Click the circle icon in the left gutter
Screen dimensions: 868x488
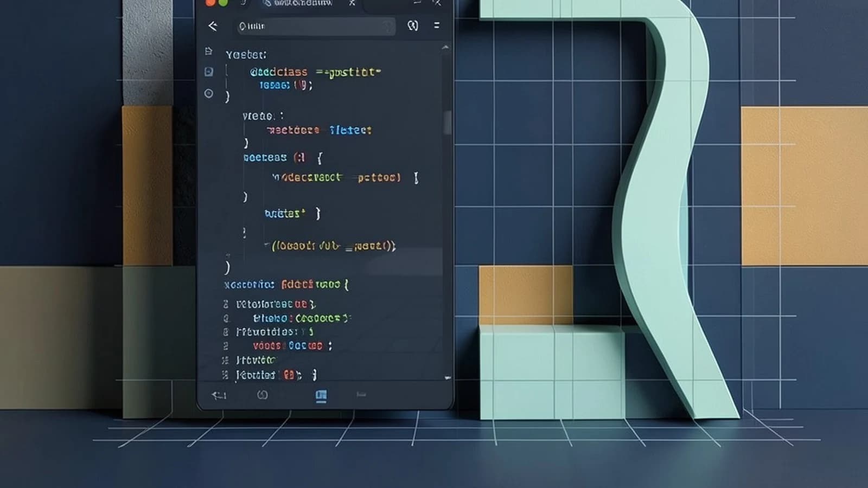pyautogui.click(x=208, y=93)
